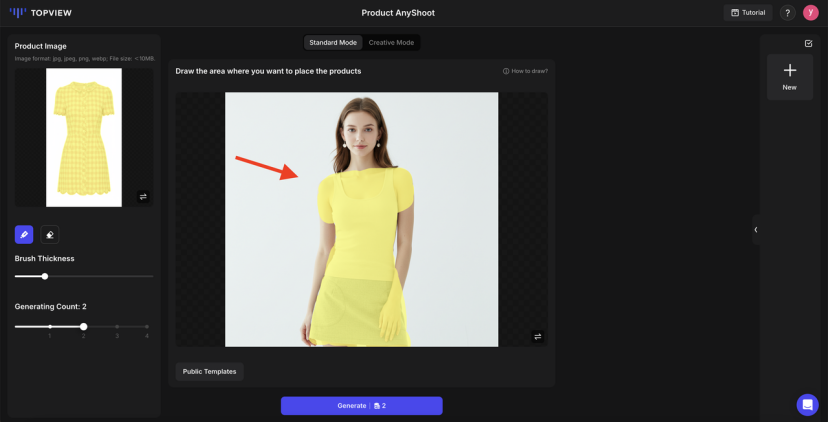Toggle the select checkbox icon in the right panel

(x=808, y=43)
